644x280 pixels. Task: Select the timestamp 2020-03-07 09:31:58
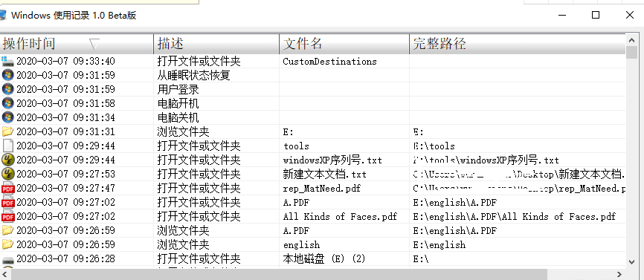(x=65, y=103)
